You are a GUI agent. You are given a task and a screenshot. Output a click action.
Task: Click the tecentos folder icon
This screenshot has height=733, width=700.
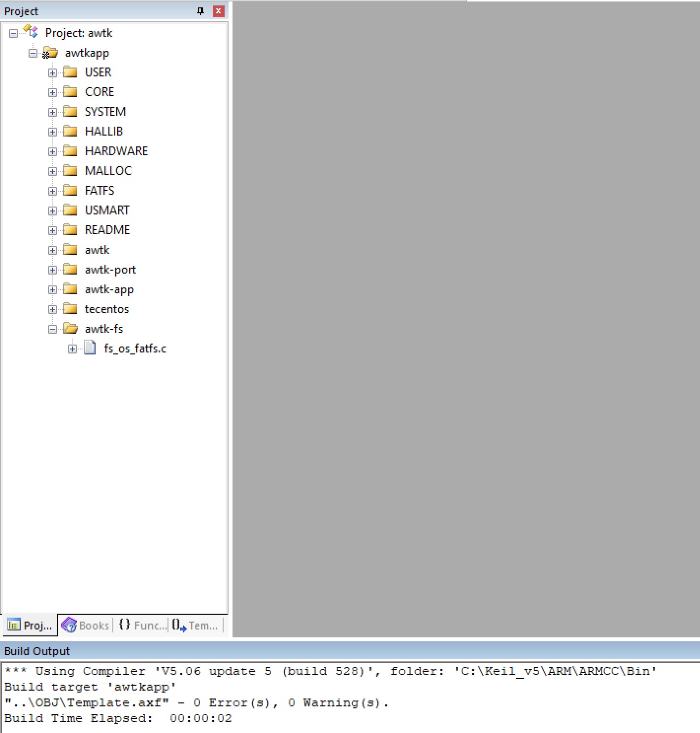coord(70,309)
